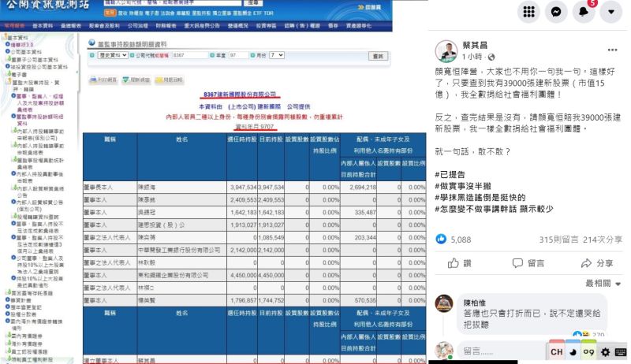Screen dimensions: 631x364
Task: Open the 投資專區 menu tab
Action: 266,26
